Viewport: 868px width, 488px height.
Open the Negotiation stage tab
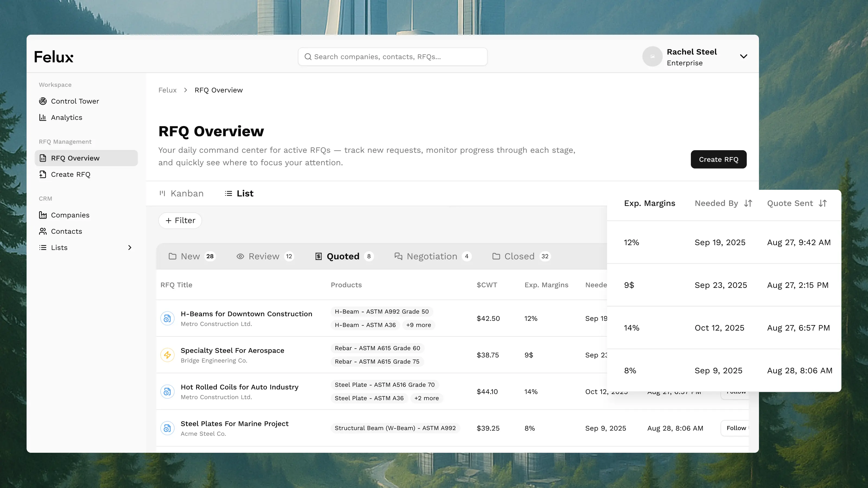point(432,256)
